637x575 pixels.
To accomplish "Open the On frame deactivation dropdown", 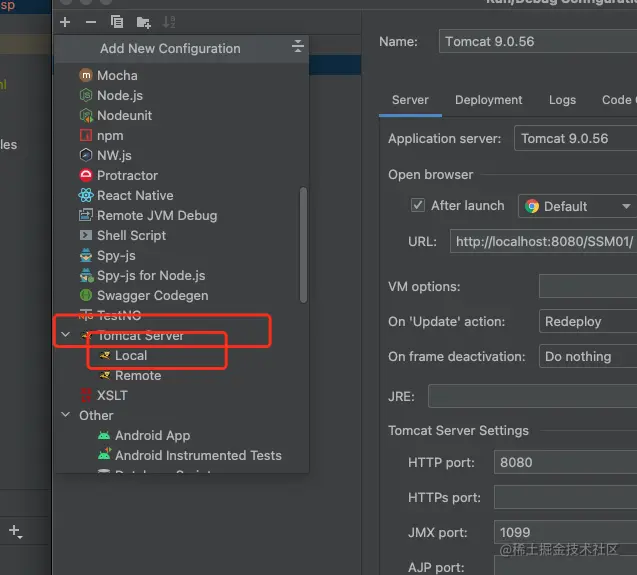I will [588, 356].
